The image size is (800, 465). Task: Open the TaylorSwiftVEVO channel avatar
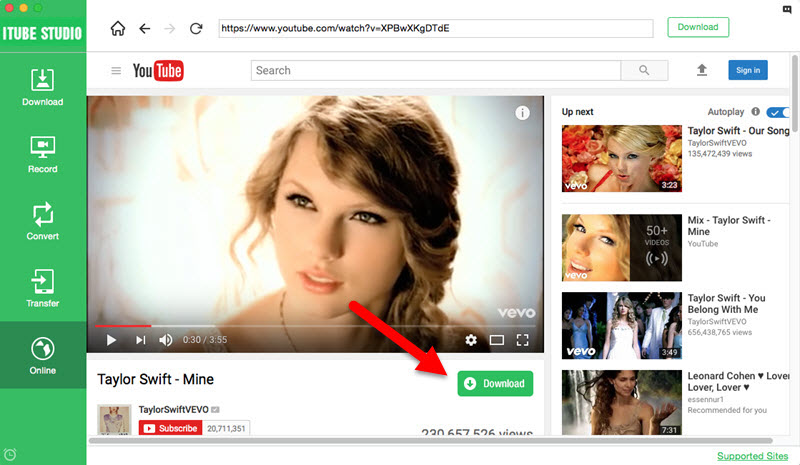tap(114, 420)
